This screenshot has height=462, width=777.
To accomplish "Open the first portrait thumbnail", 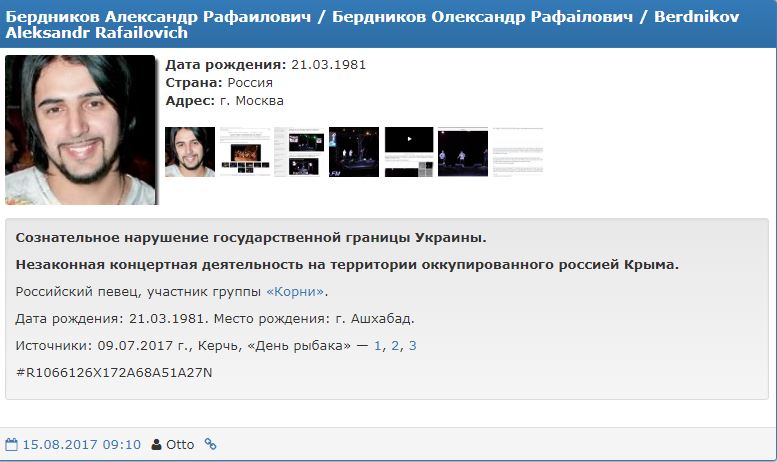I will pyautogui.click(x=190, y=152).
